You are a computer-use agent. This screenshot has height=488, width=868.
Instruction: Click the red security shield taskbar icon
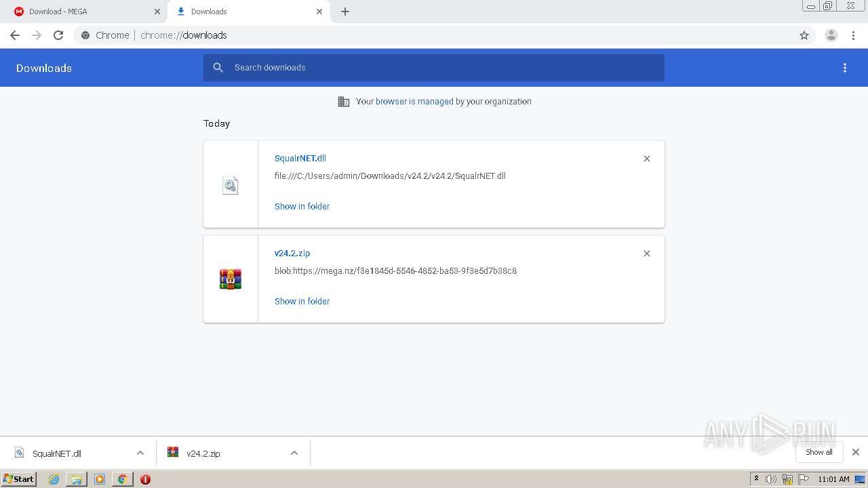click(x=145, y=479)
